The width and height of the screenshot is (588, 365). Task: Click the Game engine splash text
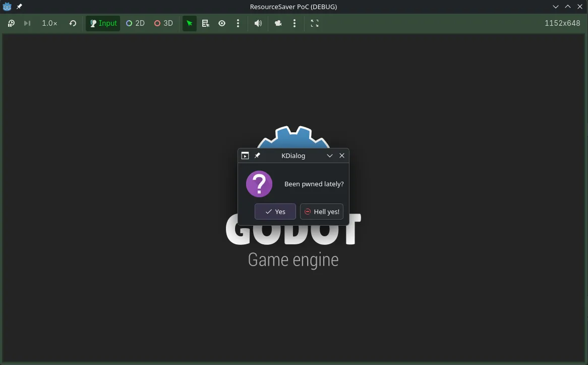(x=293, y=260)
